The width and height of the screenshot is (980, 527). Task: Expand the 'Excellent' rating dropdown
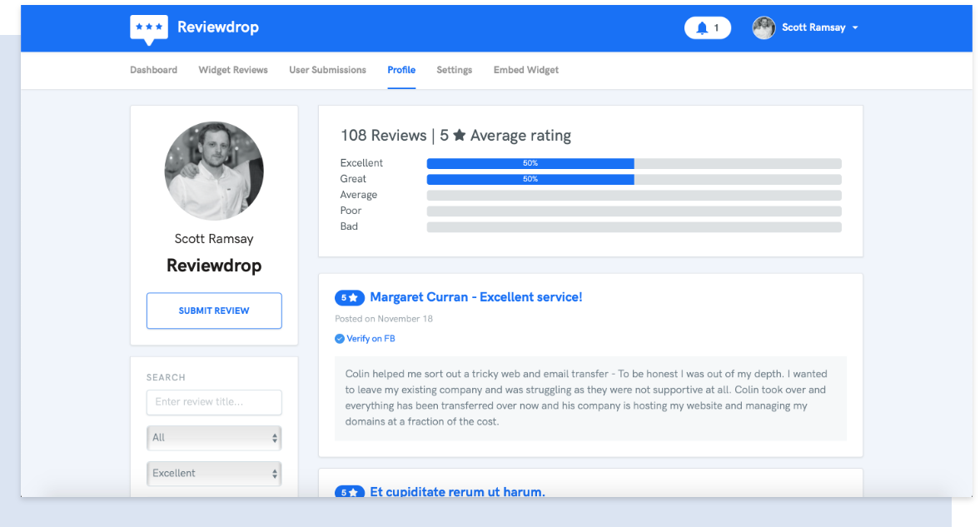pyautogui.click(x=214, y=474)
